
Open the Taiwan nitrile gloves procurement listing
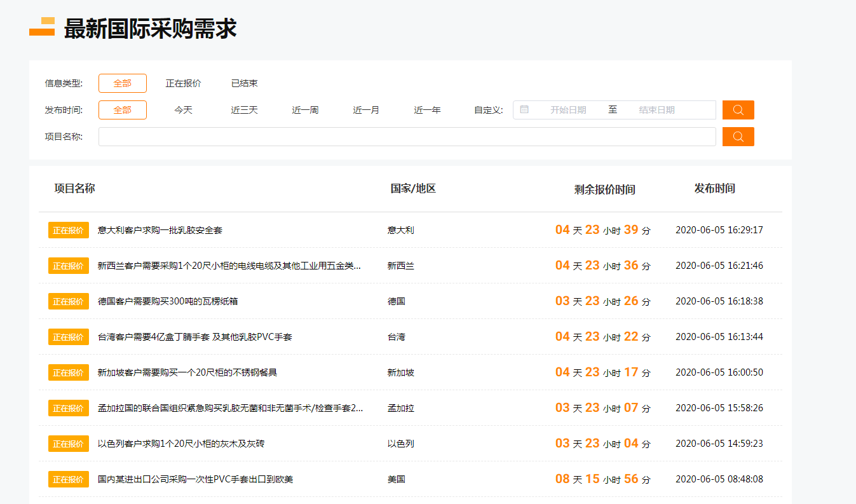click(178, 336)
